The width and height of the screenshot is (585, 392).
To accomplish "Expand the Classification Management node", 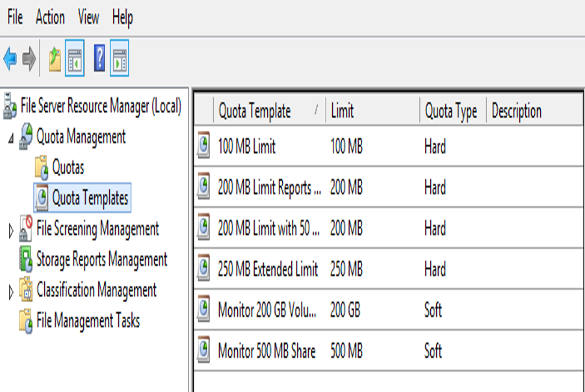I will tap(11, 293).
